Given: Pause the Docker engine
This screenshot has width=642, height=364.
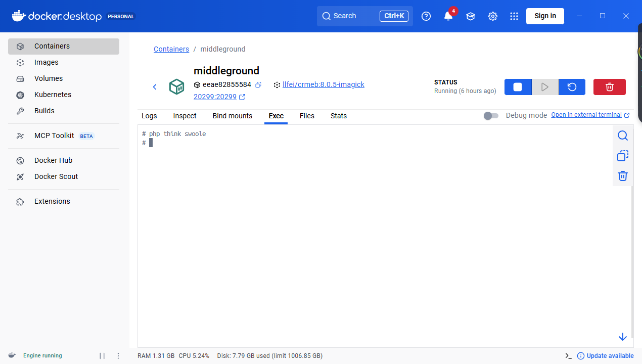Looking at the screenshot, I should 102,356.
